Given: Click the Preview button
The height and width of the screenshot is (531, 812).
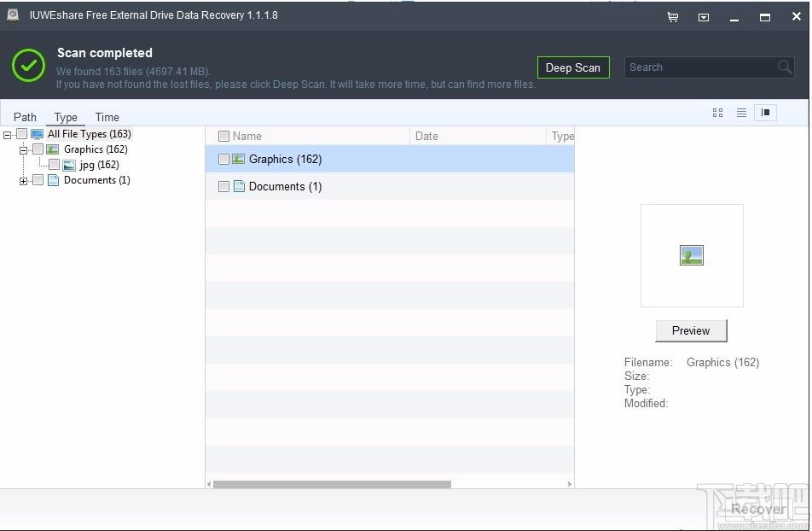Looking at the screenshot, I should (x=691, y=331).
